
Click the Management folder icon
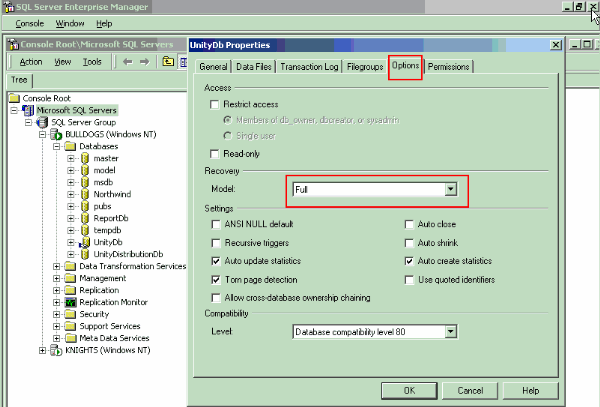click(70, 278)
